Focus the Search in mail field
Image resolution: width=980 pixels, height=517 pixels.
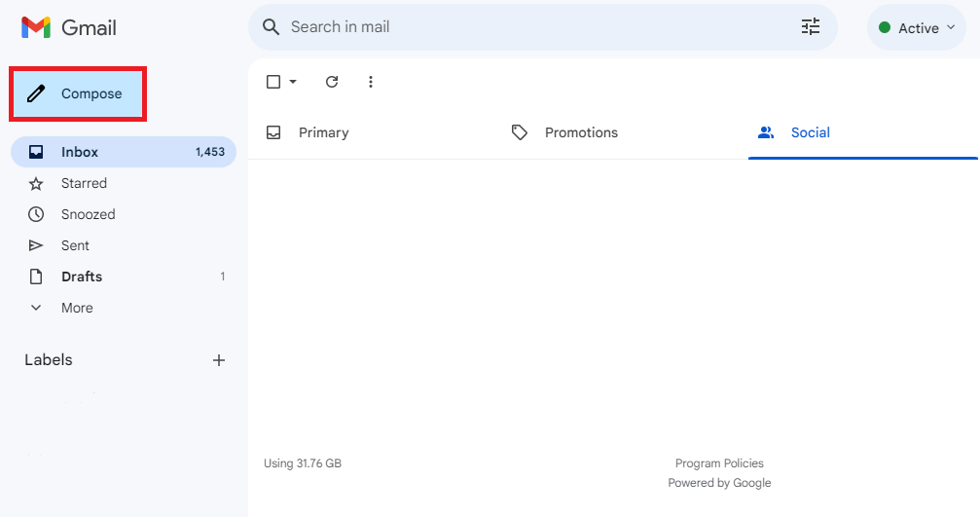[x=542, y=27]
